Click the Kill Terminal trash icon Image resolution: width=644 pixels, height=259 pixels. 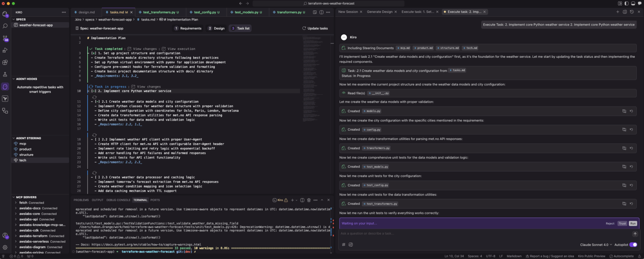[309, 200]
